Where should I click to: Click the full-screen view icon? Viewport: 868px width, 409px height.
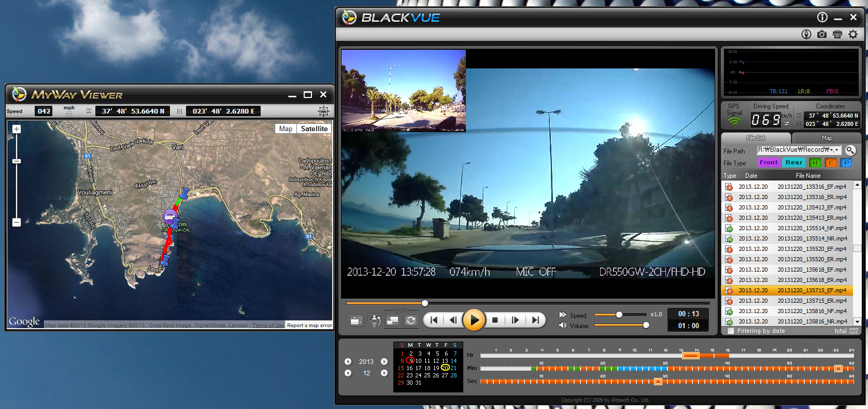[x=357, y=320]
